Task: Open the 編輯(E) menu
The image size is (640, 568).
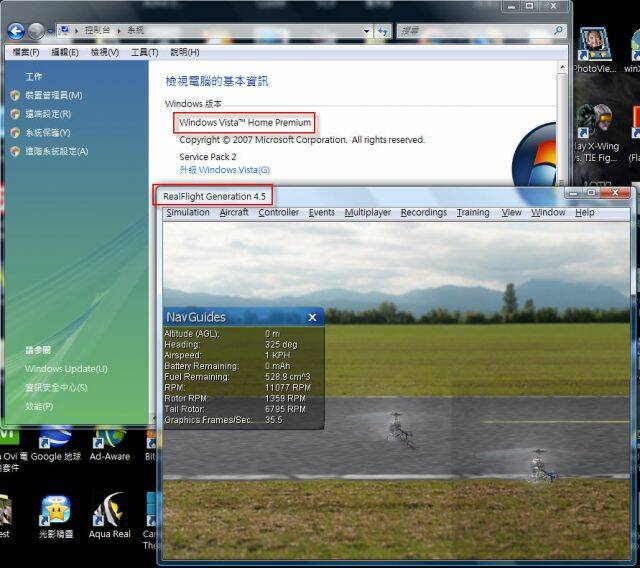Action: pos(65,52)
